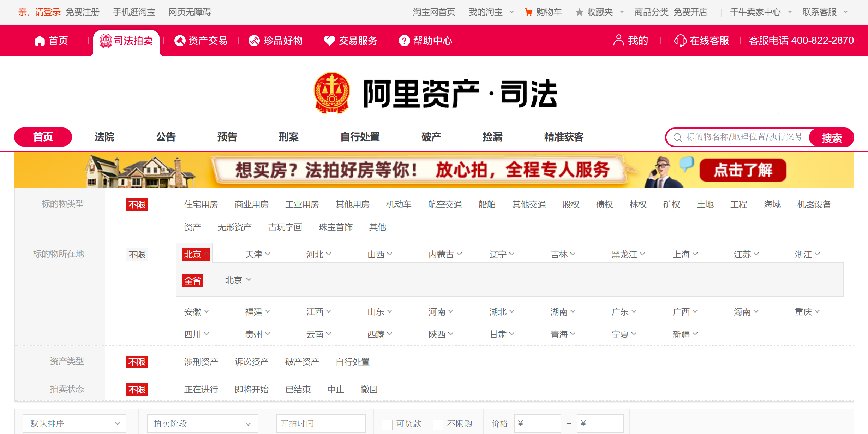Click the 网页无障碍 link

coord(190,12)
